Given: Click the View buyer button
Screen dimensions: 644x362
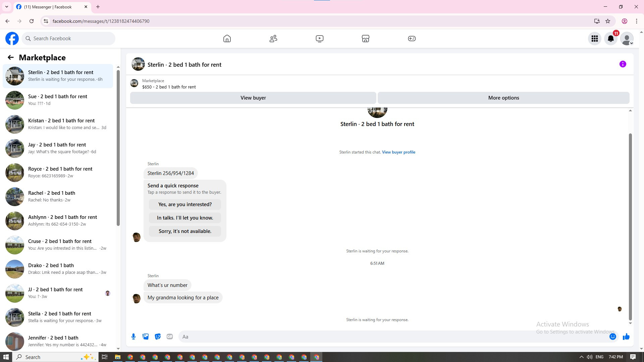Looking at the screenshot, I should (x=253, y=98).
